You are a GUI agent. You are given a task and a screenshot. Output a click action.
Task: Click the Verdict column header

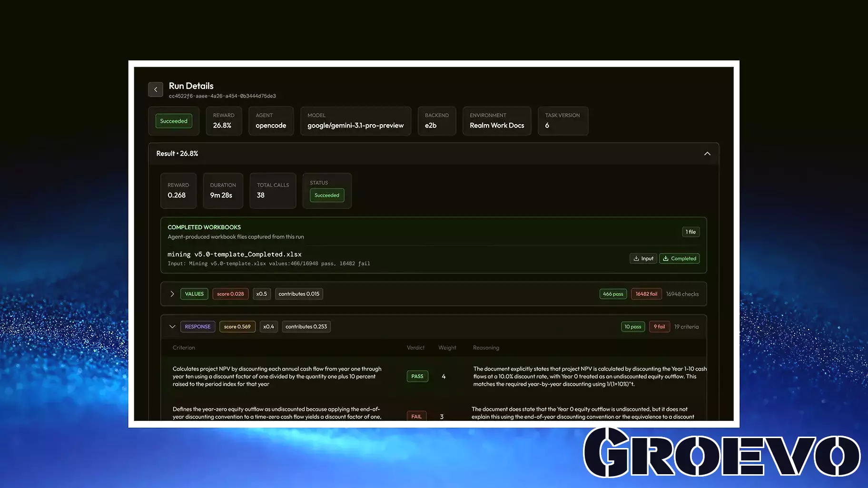coord(415,348)
